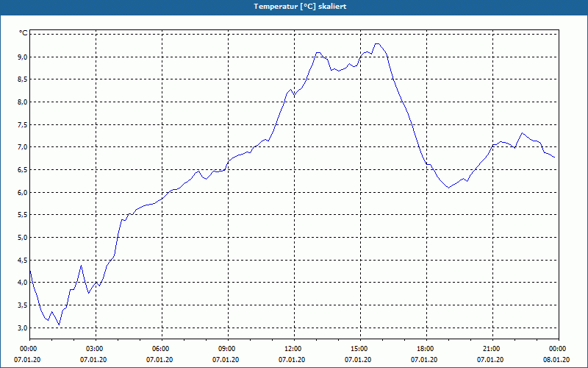Select the 7,0 y-axis tick label
588x368 pixels.
click(x=23, y=147)
